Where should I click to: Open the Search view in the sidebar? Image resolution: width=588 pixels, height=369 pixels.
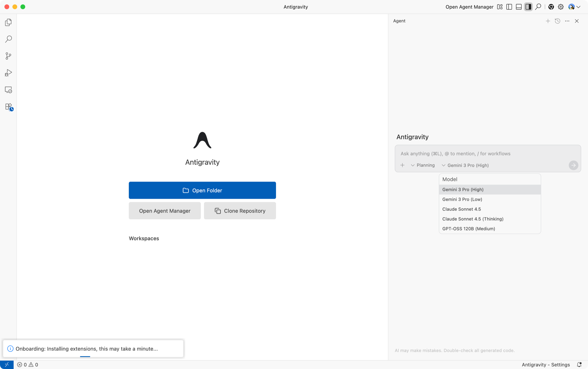click(8, 39)
